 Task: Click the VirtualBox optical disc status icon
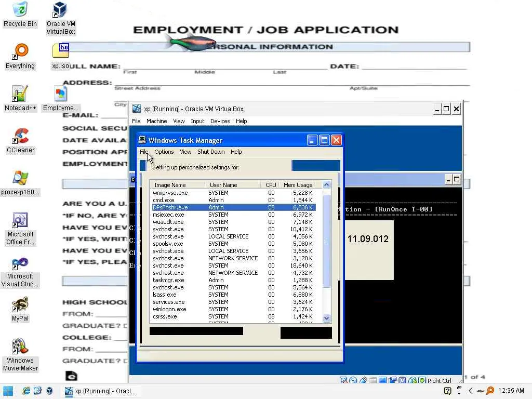click(x=353, y=380)
